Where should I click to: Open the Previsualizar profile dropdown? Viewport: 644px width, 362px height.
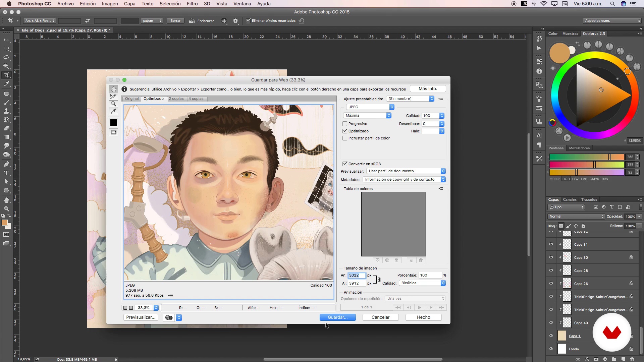tap(406, 171)
